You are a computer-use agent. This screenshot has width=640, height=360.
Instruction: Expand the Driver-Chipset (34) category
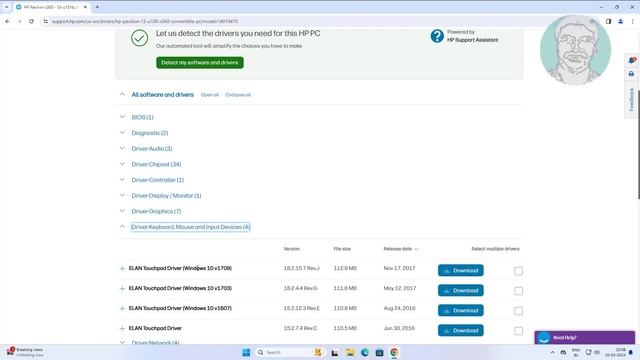click(x=156, y=164)
